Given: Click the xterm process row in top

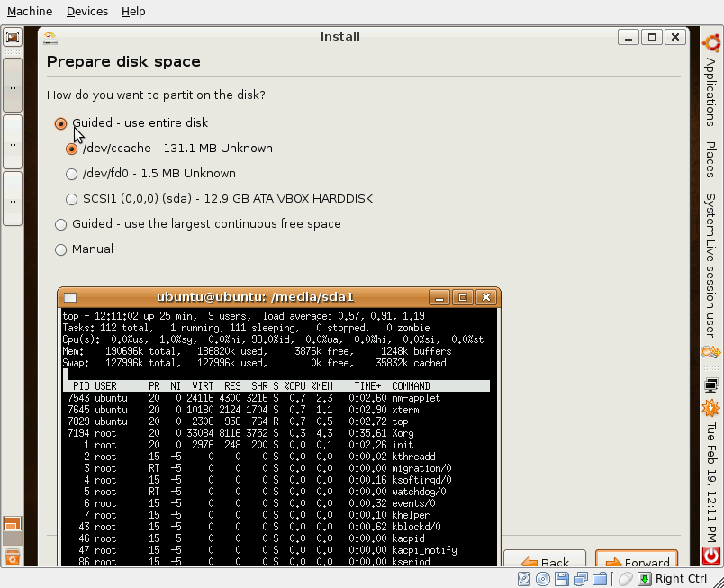Looking at the screenshot, I should click(x=276, y=410).
